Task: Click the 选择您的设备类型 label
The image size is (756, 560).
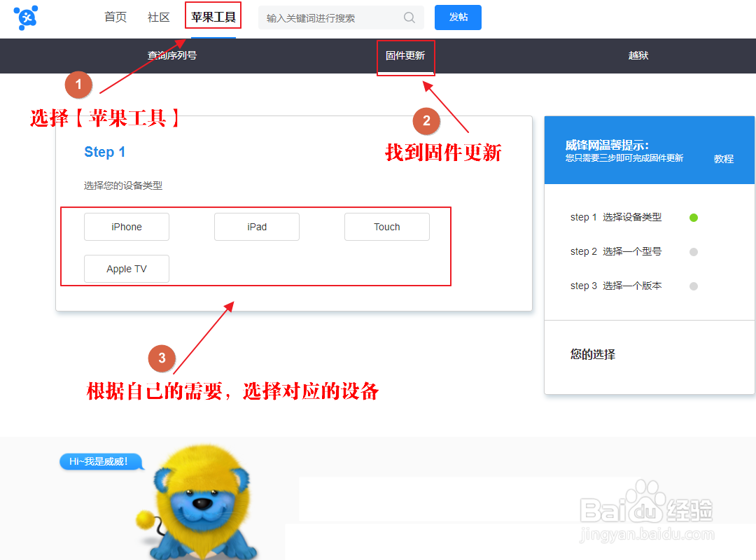Action: click(x=123, y=185)
